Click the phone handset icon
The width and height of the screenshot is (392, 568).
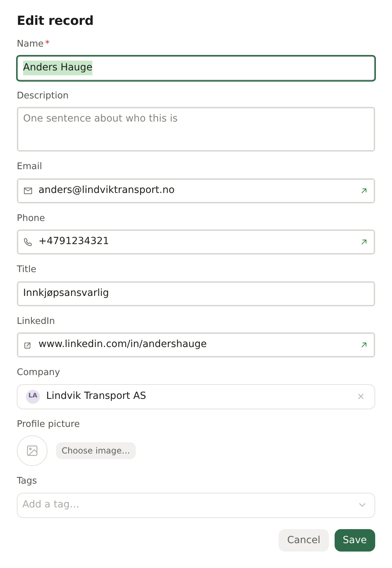click(28, 242)
